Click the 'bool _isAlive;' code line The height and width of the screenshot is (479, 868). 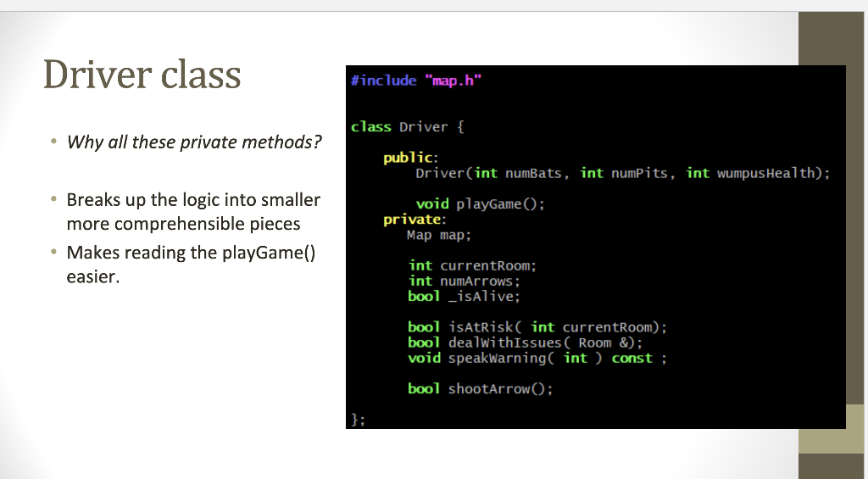464,296
